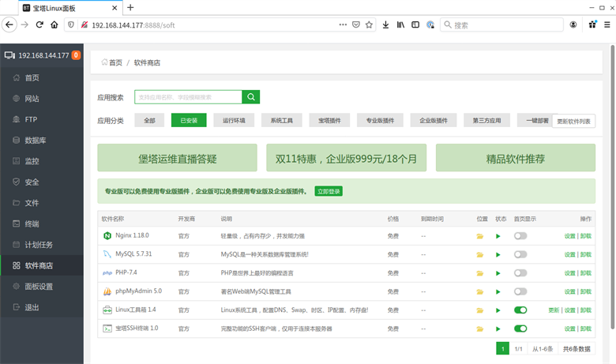Disable homepage display for Linux工具箱 1.4
The width and height of the screenshot is (616, 364).
520,310
